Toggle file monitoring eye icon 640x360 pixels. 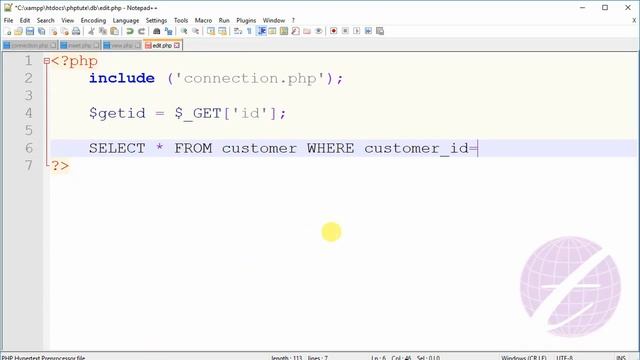coord(318,31)
